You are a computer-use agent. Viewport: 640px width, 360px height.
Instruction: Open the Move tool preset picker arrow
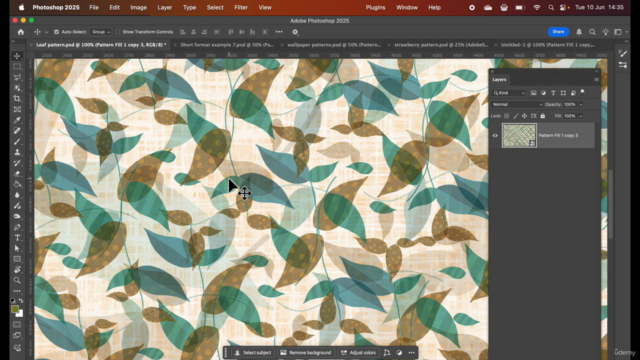pos(46,32)
